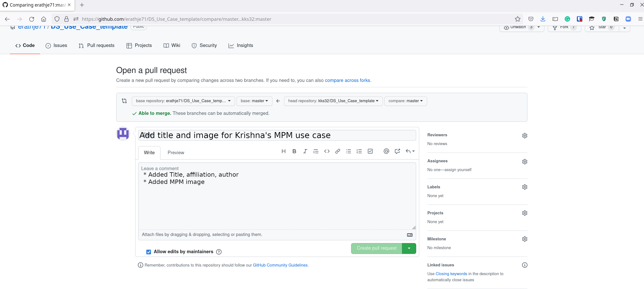Open head repository kks32 dropdown
The height and width of the screenshot is (289, 644).
point(333,101)
